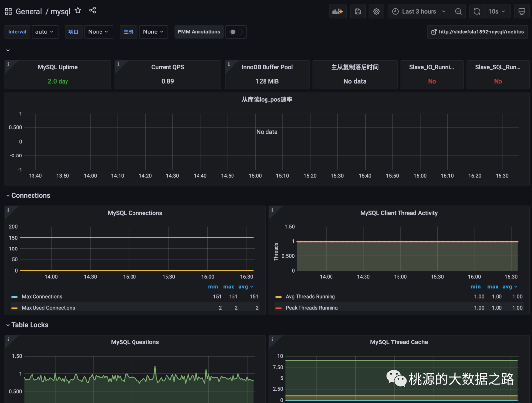Open dashboard search grid icon

8,11
